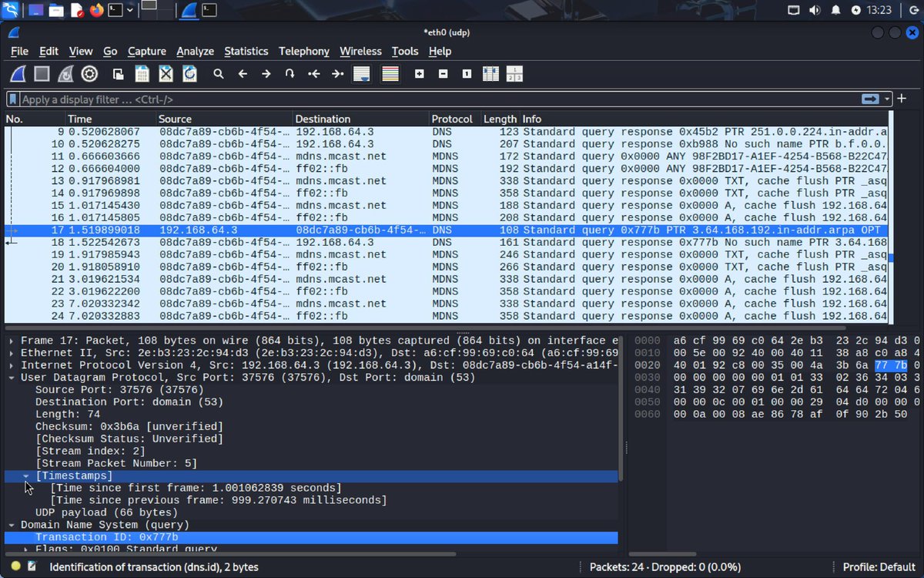924x578 pixels.
Task: Select Checksum: 0x3b6a field
Action: click(129, 426)
